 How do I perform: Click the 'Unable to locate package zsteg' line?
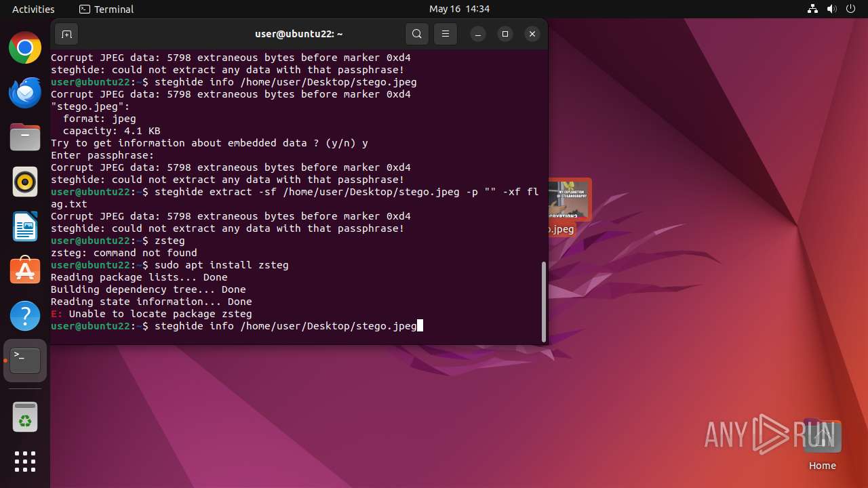point(151,314)
